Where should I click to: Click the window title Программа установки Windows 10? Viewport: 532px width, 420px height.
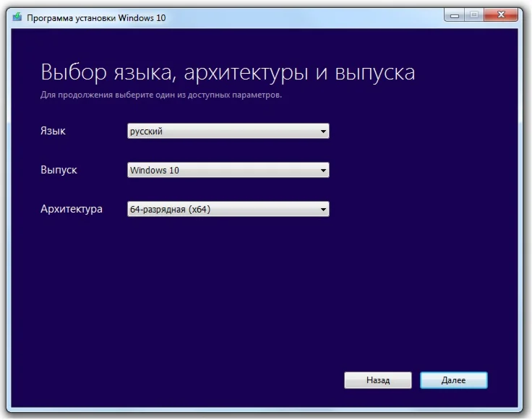[x=96, y=17]
